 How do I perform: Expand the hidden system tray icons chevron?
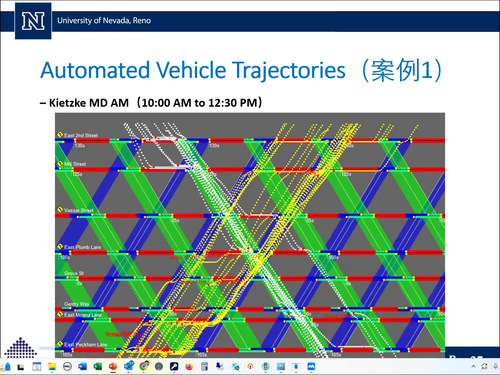click(x=473, y=366)
